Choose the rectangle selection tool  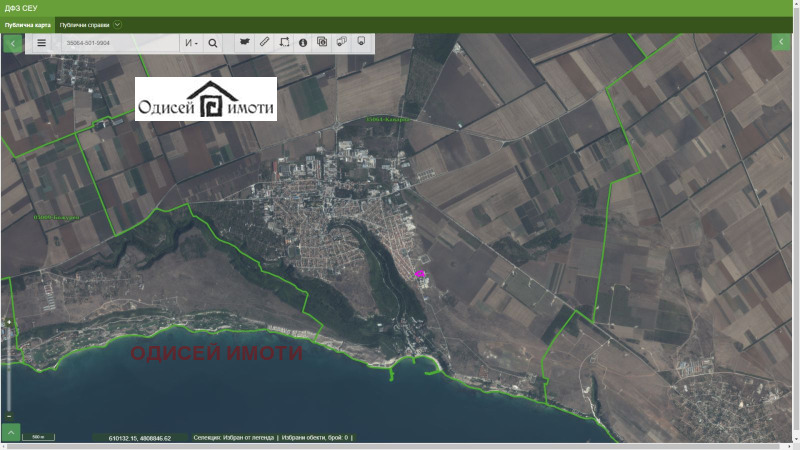284,42
